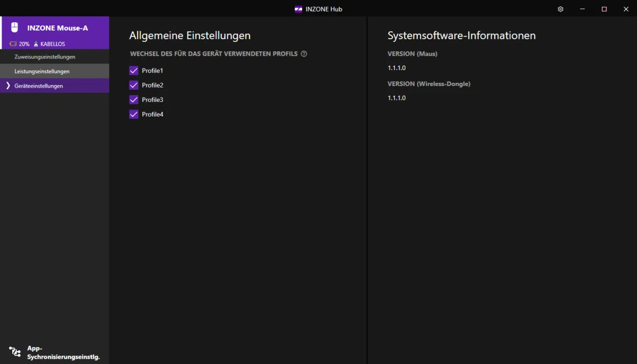The width and height of the screenshot is (637, 364).
Task: Open Zuweisungseinstellungen in the sidebar
Action: pyautogui.click(x=45, y=57)
